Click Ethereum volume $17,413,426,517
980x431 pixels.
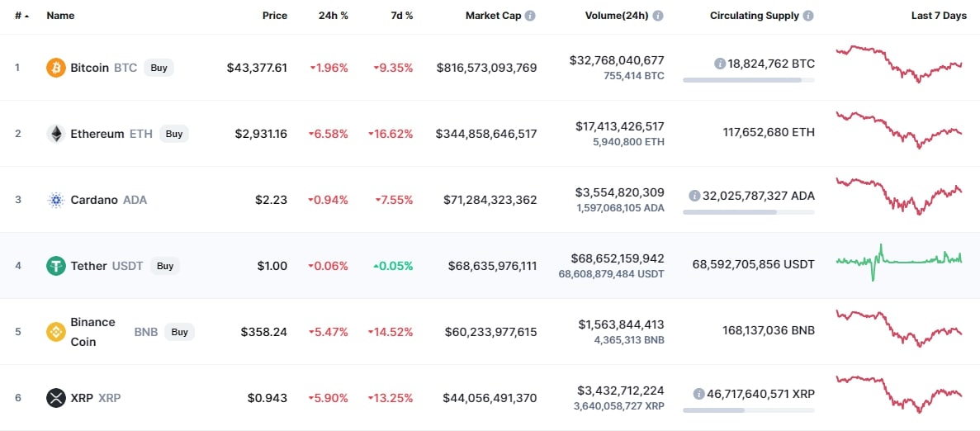pos(620,127)
